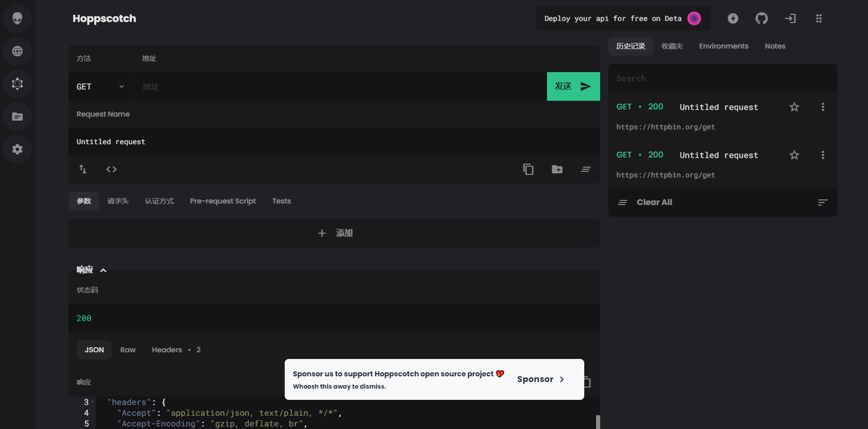The image size is (868, 429).
Task: Open the REST globe icon in sidebar
Action: 17,51
